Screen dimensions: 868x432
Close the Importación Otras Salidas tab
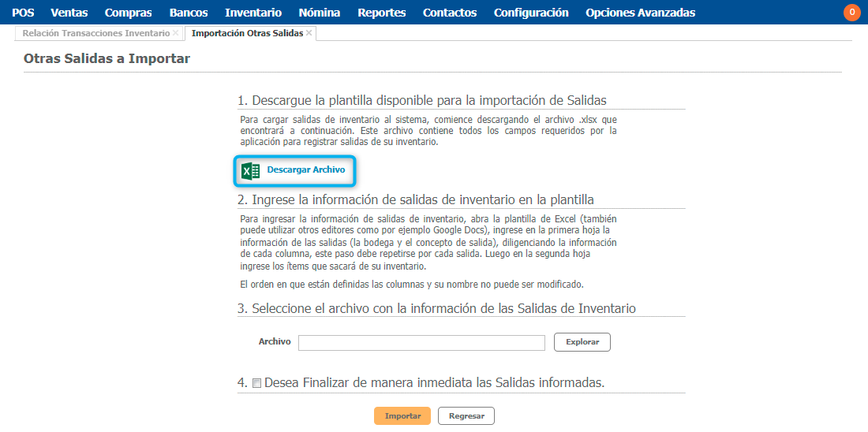(x=309, y=33)
